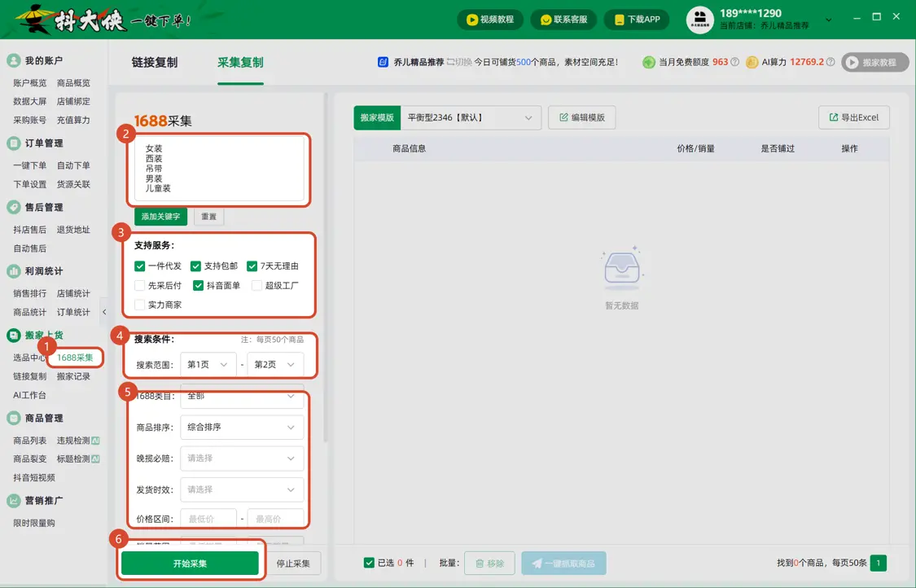Click the green 当月免费额度 coin icon
The height and width of the screenshot is (588, 916).
[648, 62]
